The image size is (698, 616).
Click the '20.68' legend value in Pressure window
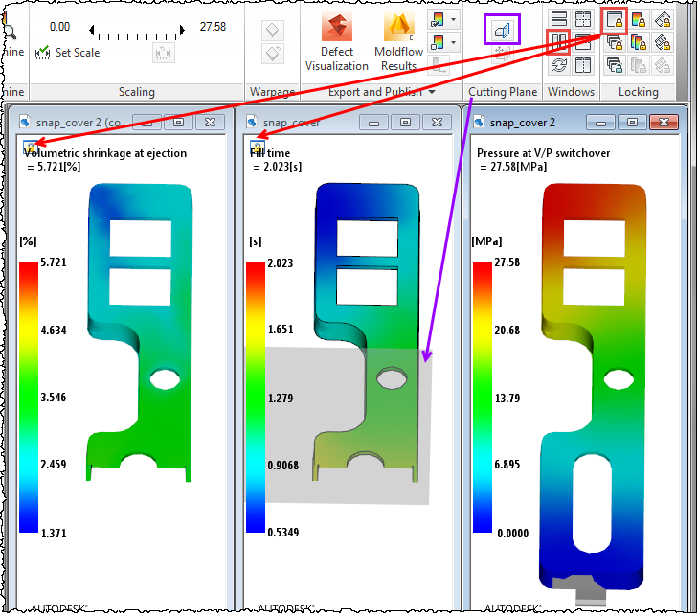pyautogui.click(x=507, y=331)
